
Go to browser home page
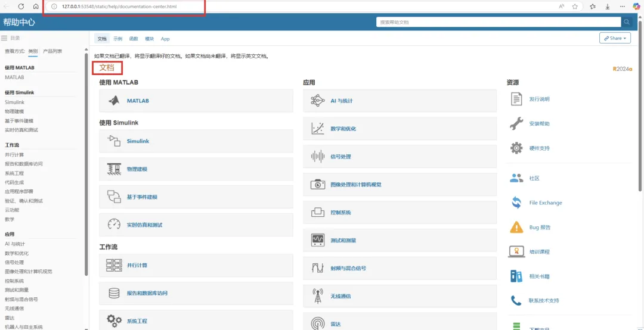pos(36,7)
